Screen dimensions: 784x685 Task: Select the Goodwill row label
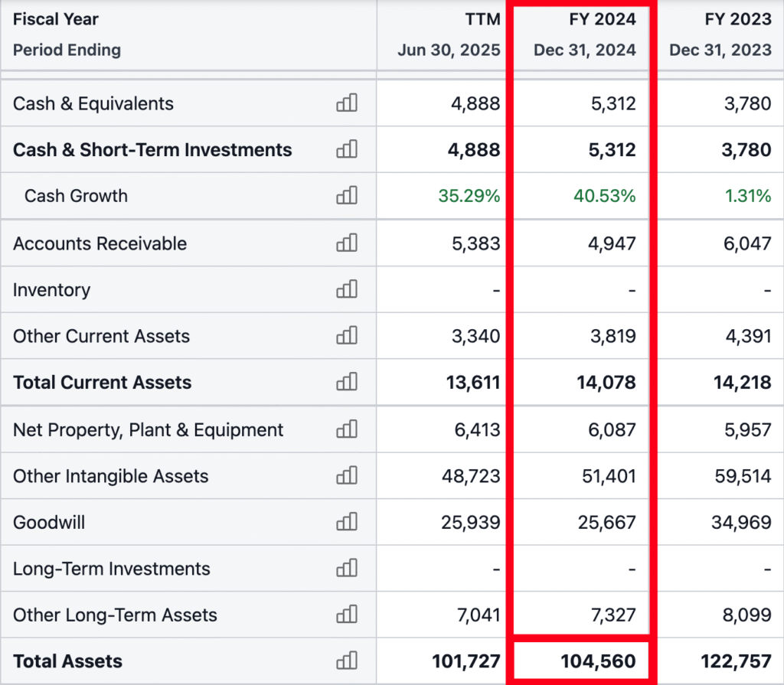click(49, 523)
